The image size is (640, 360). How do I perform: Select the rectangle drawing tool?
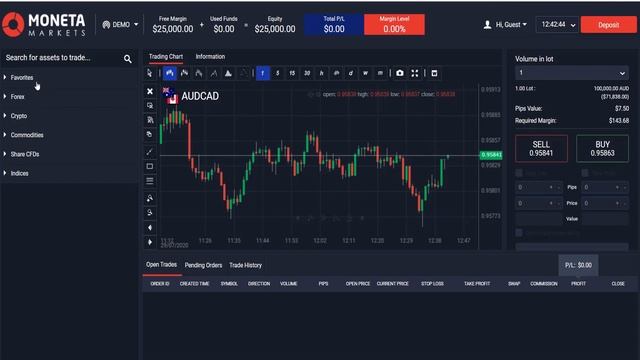click(x=150, y=166)
